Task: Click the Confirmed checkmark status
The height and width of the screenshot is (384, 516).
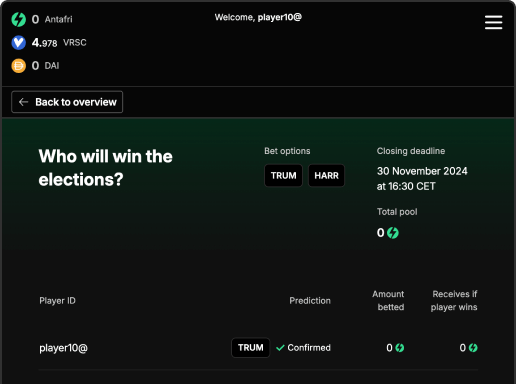Action: 303,348
